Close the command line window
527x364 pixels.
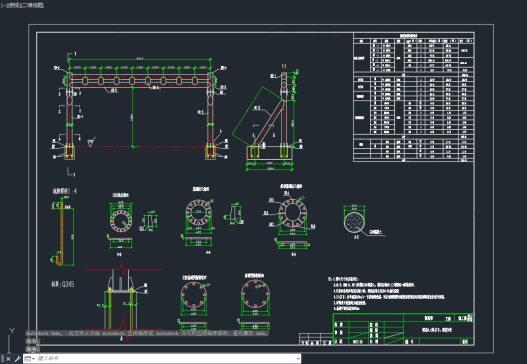8,359
